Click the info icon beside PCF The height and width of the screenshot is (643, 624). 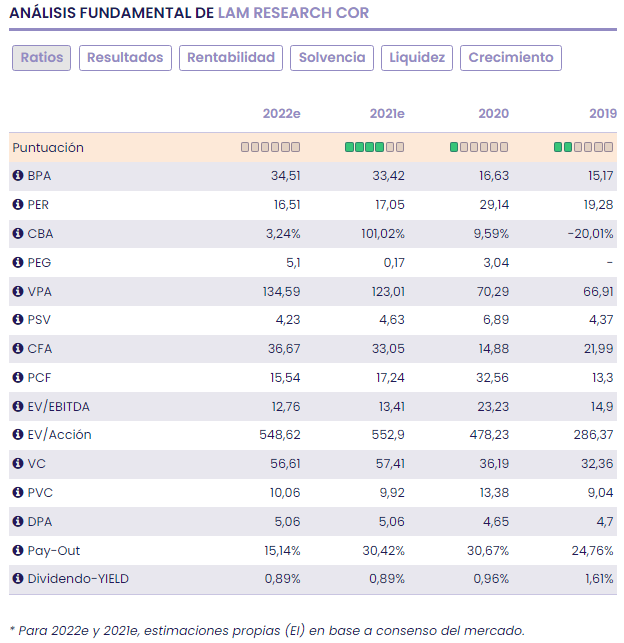click(x=18, y=378)
